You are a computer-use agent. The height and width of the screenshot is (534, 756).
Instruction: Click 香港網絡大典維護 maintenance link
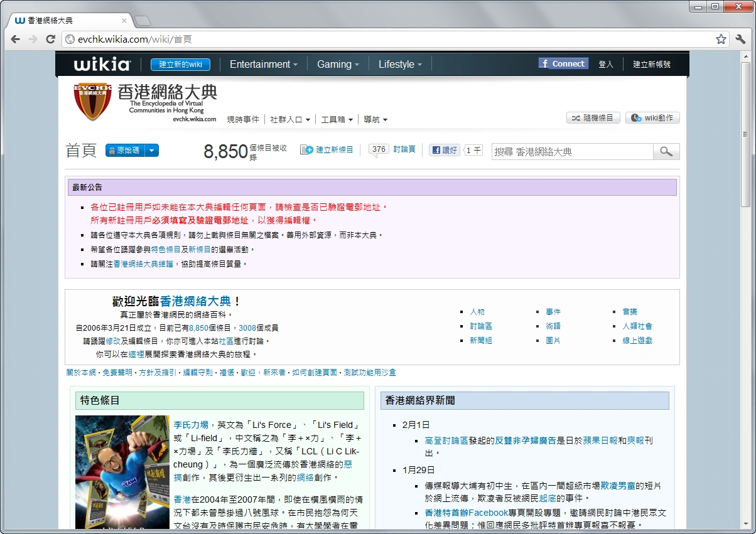(x=143, y=264)
